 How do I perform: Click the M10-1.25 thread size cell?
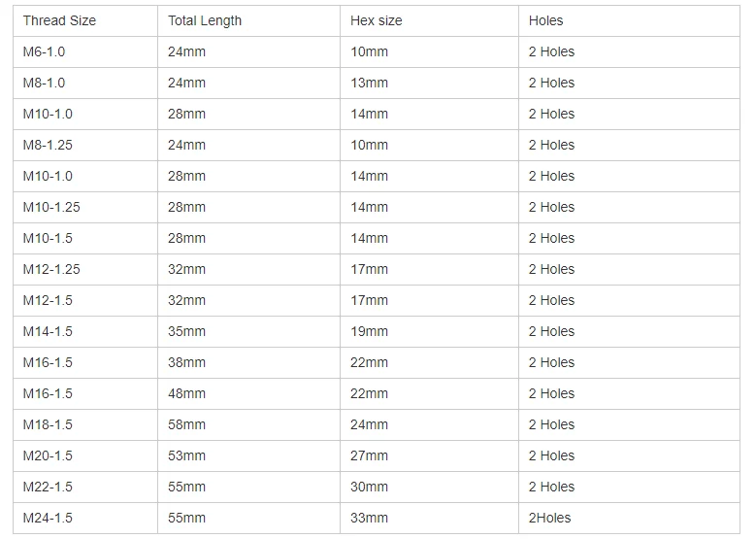(x=51, y=207)
